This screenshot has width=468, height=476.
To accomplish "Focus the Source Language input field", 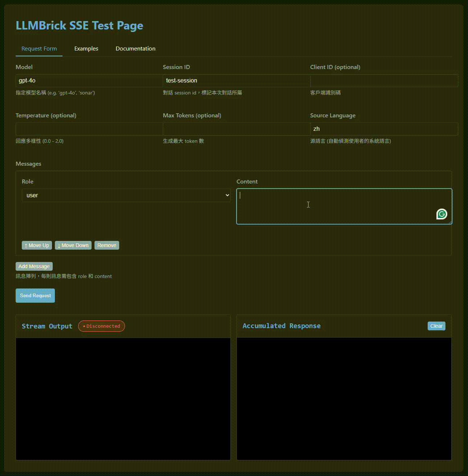I will point(384,129).
